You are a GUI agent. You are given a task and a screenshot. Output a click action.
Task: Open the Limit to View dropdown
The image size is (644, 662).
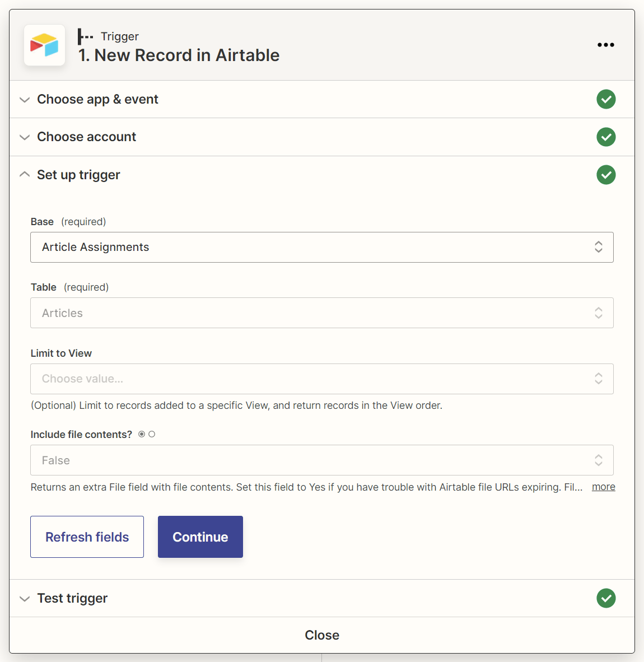coord(322,379)
